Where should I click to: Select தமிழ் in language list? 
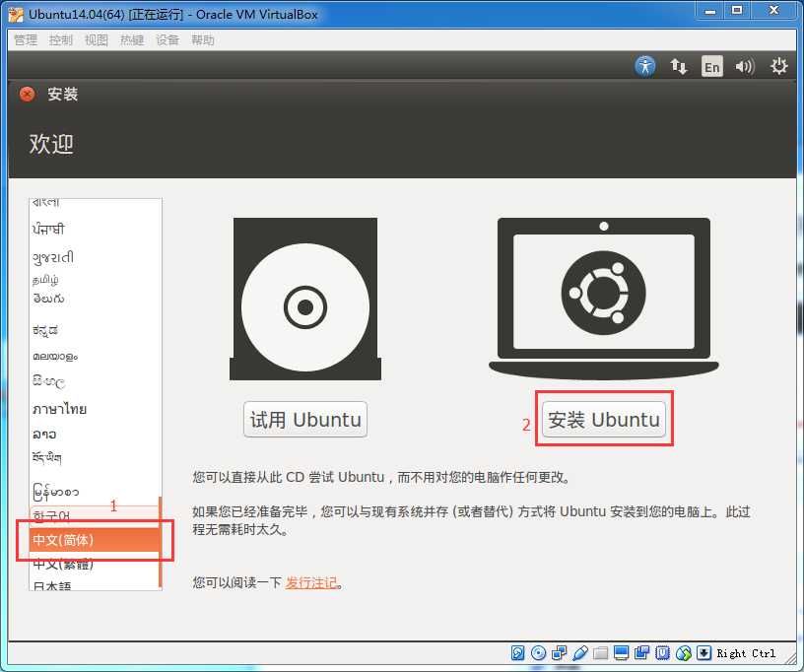tap(94, 280)
